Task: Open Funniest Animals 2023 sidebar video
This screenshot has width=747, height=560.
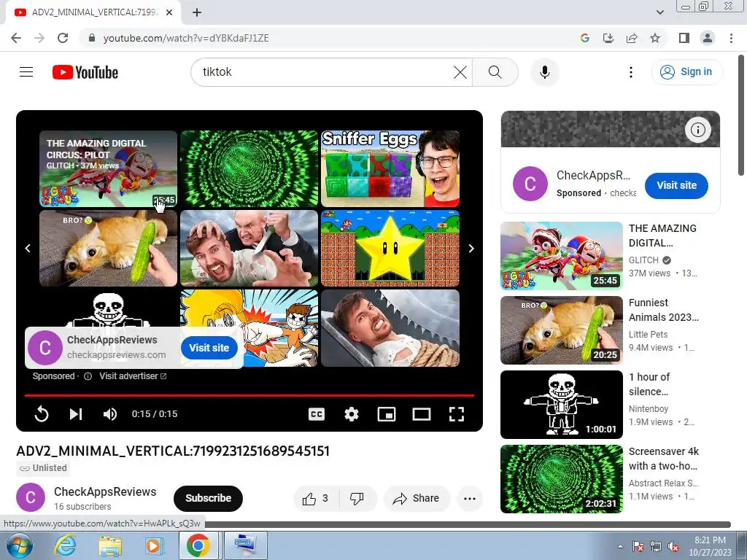Action: click(x=562, y=330)
